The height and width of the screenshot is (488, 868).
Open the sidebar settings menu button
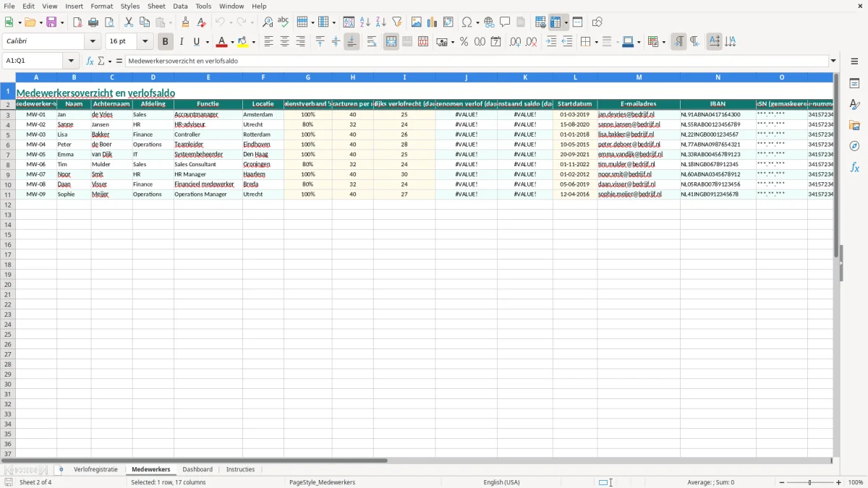pyautogui.click(x=854, y=61)
